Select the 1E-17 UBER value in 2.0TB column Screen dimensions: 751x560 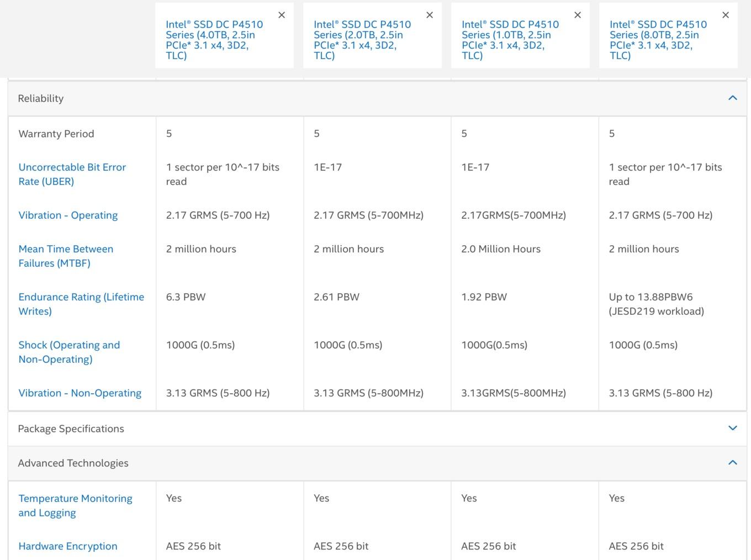(327, 167)
